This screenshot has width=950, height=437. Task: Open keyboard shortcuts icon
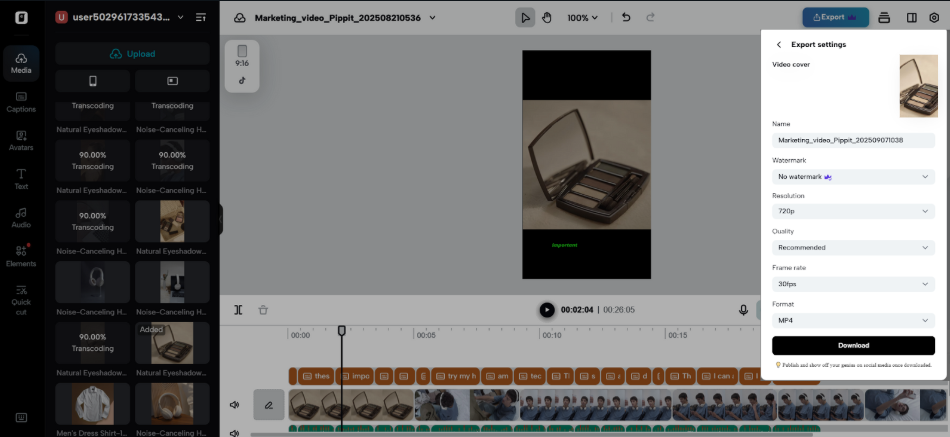coord(21,417)
